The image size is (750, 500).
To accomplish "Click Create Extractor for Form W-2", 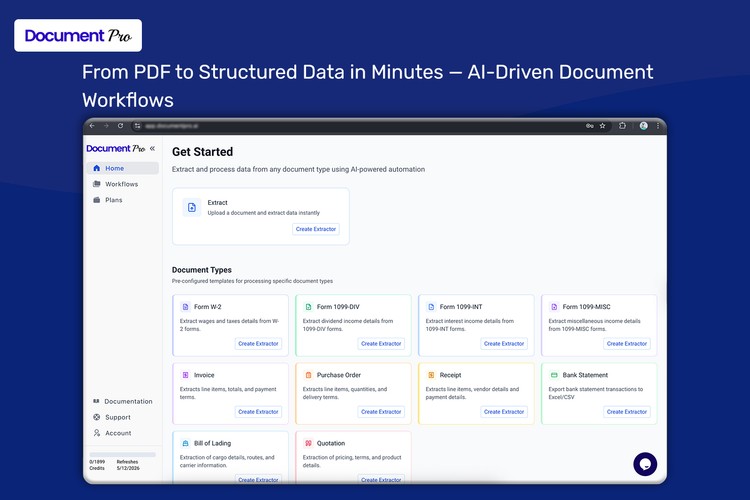I will pos(258,344).
